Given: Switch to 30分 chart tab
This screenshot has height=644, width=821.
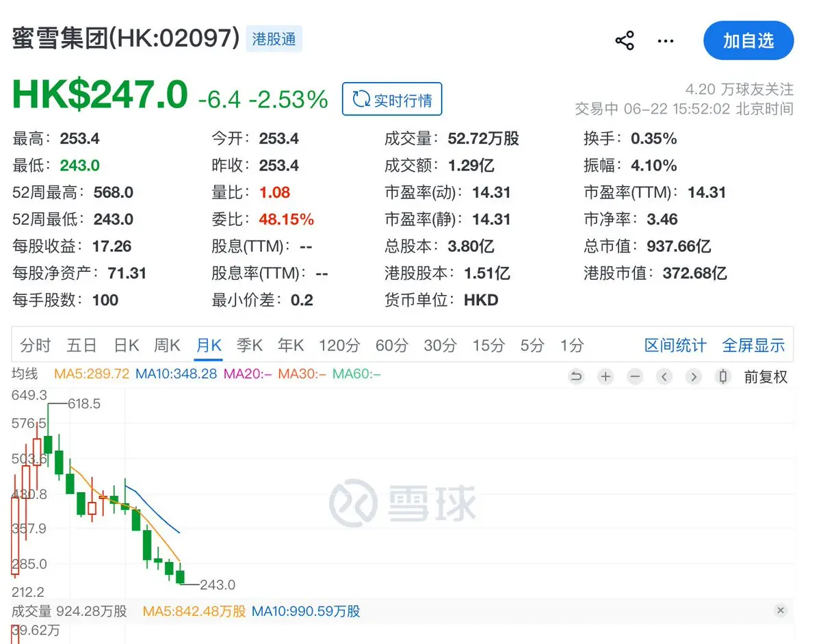Looking at the screenshot, I should click(x=440, y=346).
